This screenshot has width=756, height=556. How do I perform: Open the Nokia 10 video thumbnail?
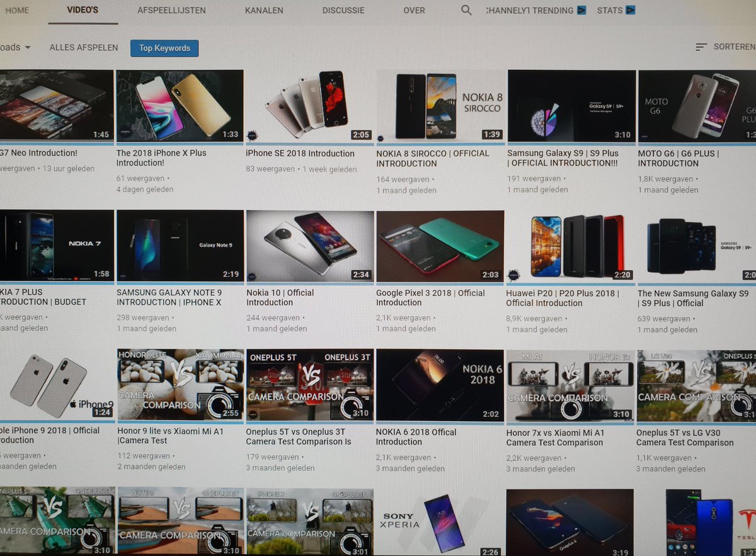click(309, 246)
